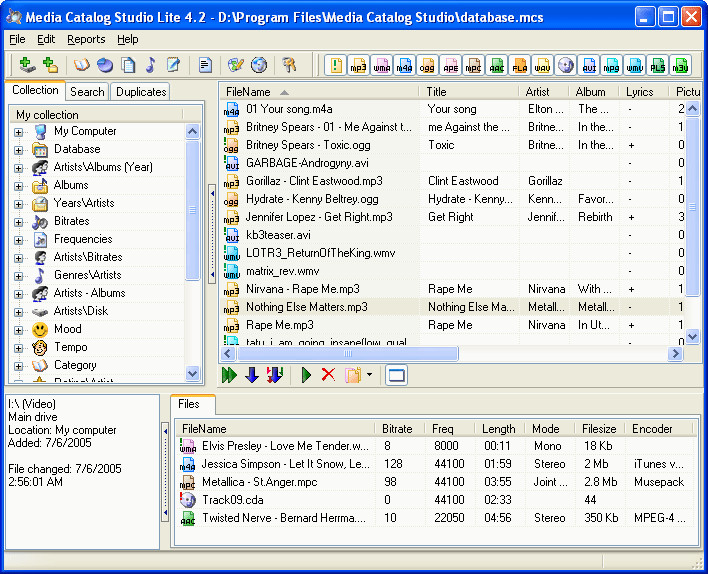This screenshot has width=708, height=574.
Task: Expand the My Computer tree node
Action: (19, 132)
